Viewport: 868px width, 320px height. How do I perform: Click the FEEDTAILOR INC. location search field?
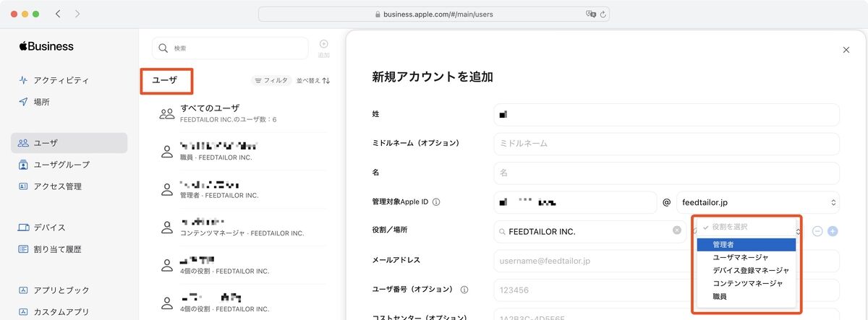(590, 231)
